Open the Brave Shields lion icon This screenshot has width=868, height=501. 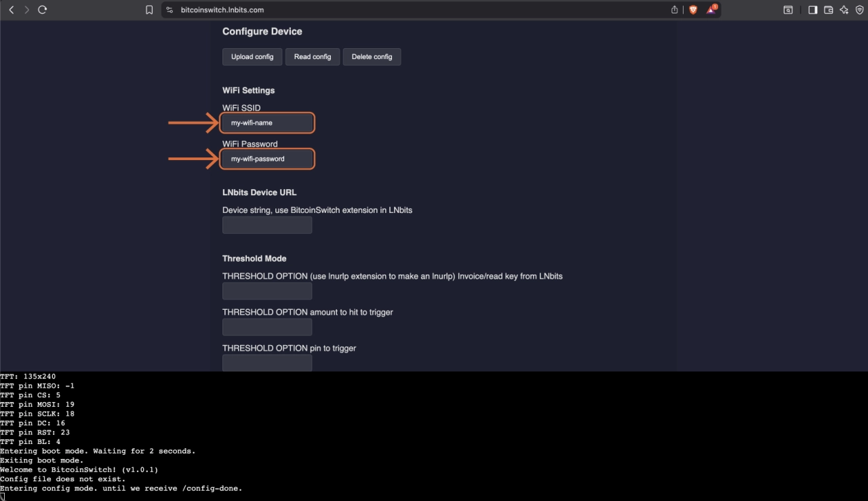point(693,10)
